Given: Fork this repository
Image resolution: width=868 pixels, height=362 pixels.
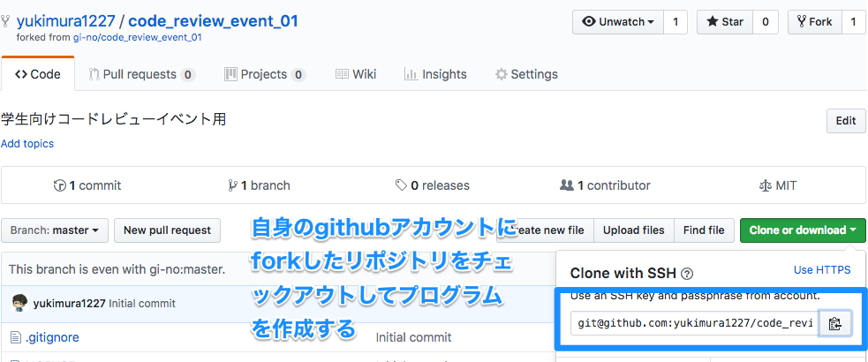Looking at the screenshot, I should [814, 22].
